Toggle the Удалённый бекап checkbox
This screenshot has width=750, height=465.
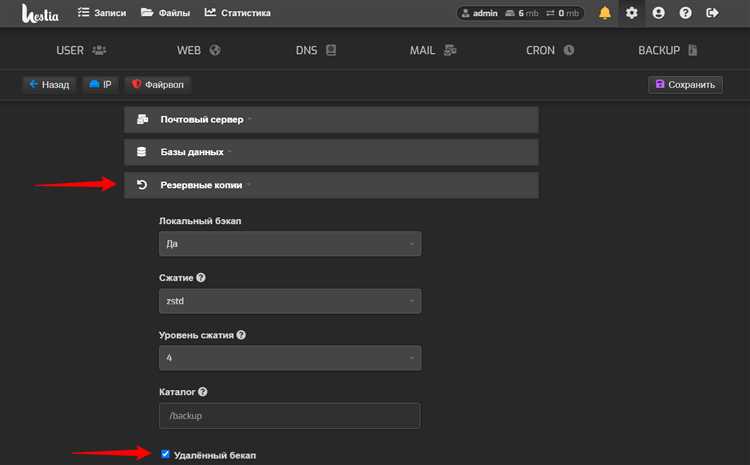point(165,454)
